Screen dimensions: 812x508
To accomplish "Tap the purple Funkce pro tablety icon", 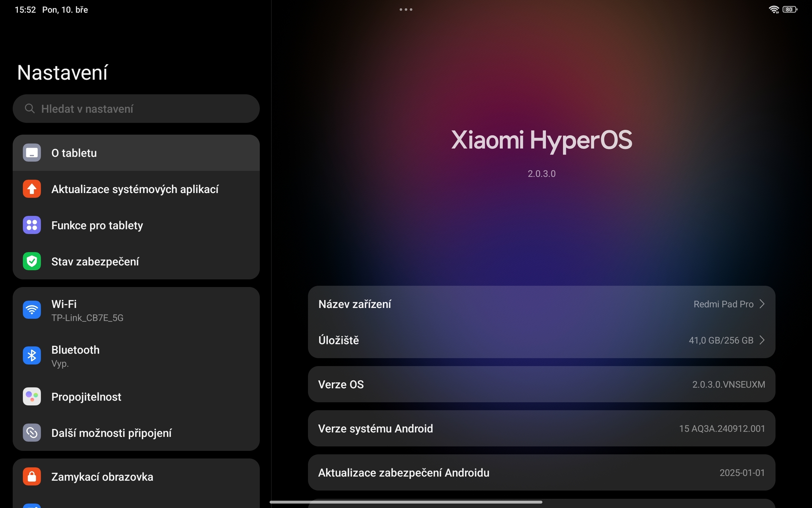I will (32, 225).
